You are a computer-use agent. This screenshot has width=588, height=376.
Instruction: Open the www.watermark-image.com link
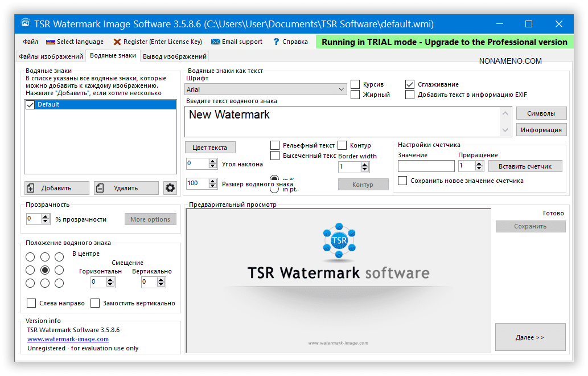click(68, 339)
